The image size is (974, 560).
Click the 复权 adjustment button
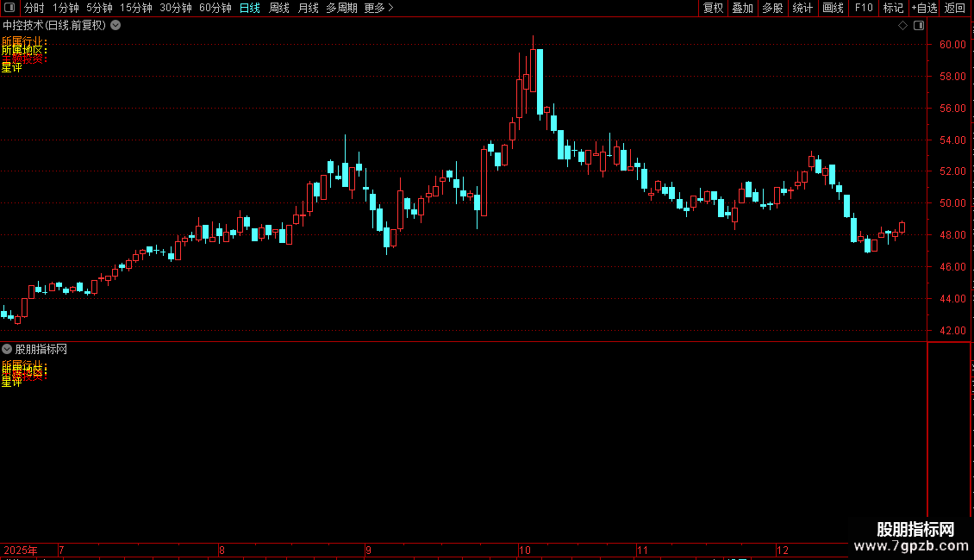click(x=713, y=8)
